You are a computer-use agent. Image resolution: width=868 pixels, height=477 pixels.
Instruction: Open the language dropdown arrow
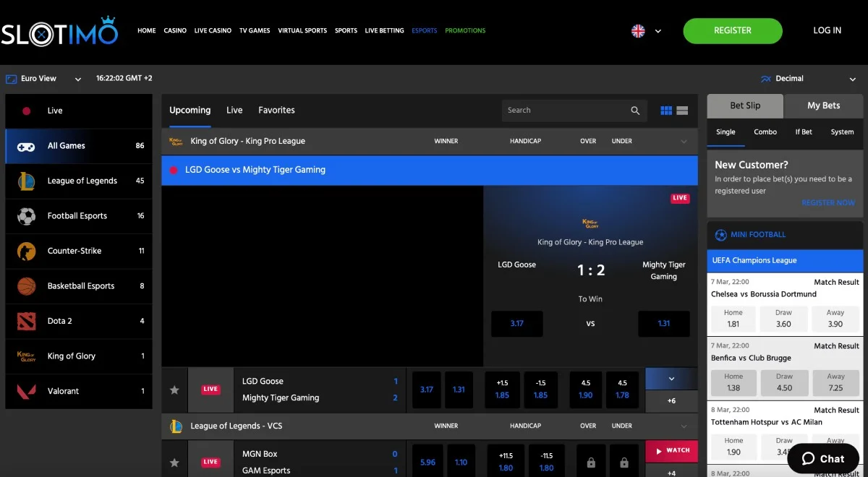(x=658, y=31)
